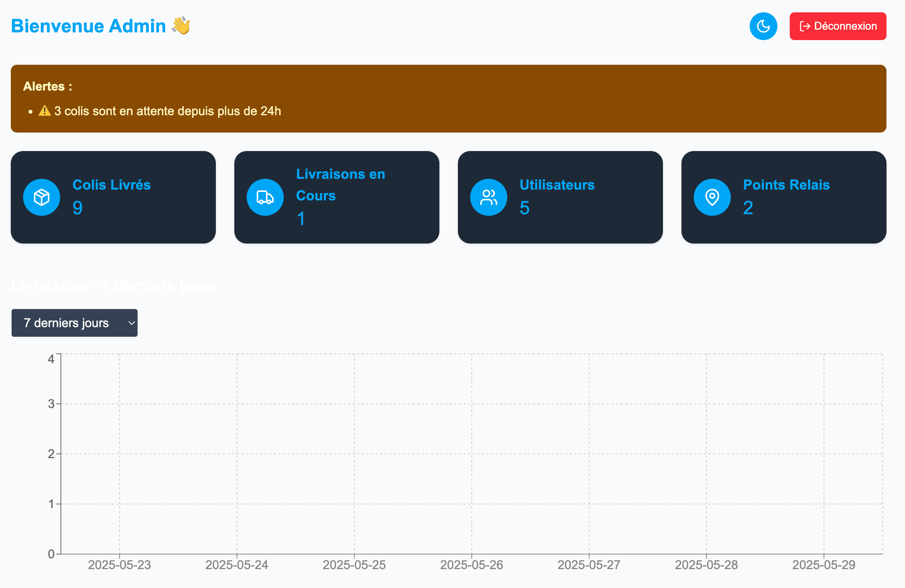Click the Utilisateurs card title
Image resolution: width=905 pixels, height=588 pixels.
click(557, 185)
